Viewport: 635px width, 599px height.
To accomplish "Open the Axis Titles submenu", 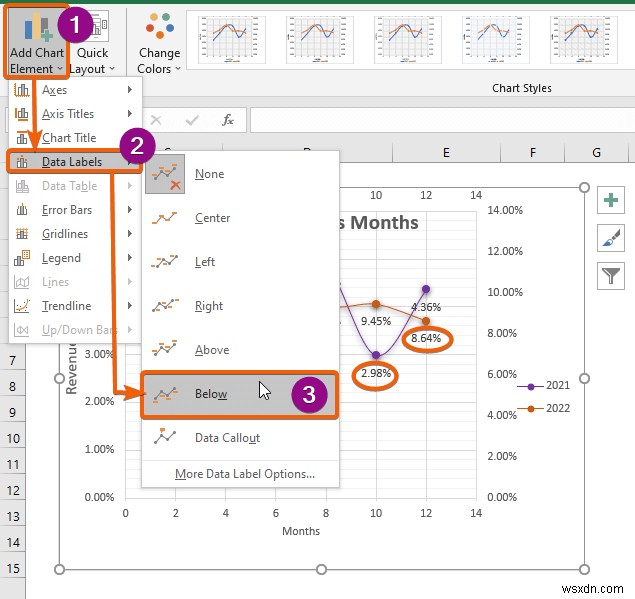I will [75, 114].
